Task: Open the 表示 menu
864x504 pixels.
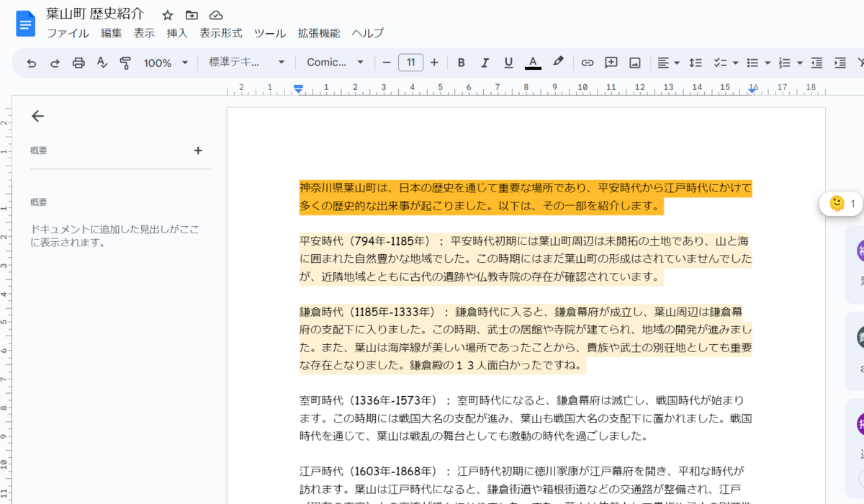Action: point(144,33)
